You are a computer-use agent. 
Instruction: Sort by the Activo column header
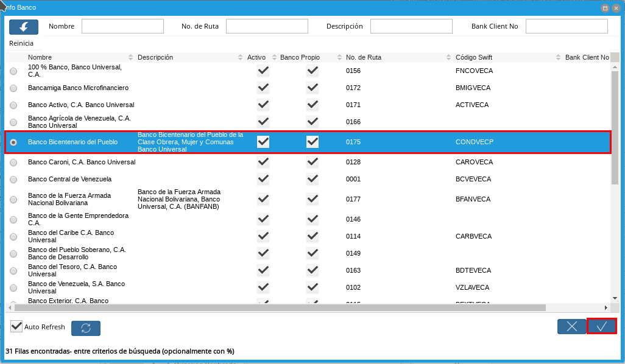coord(256,57)
